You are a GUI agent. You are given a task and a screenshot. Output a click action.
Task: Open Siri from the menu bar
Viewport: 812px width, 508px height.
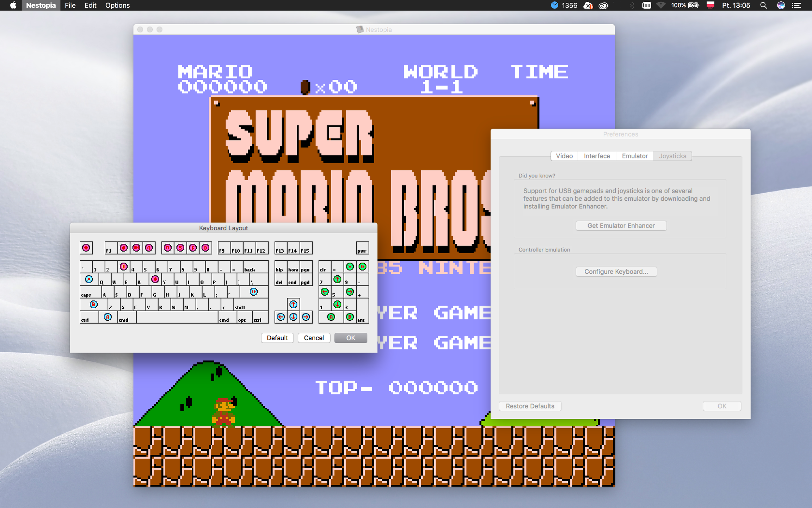(781, 5)
